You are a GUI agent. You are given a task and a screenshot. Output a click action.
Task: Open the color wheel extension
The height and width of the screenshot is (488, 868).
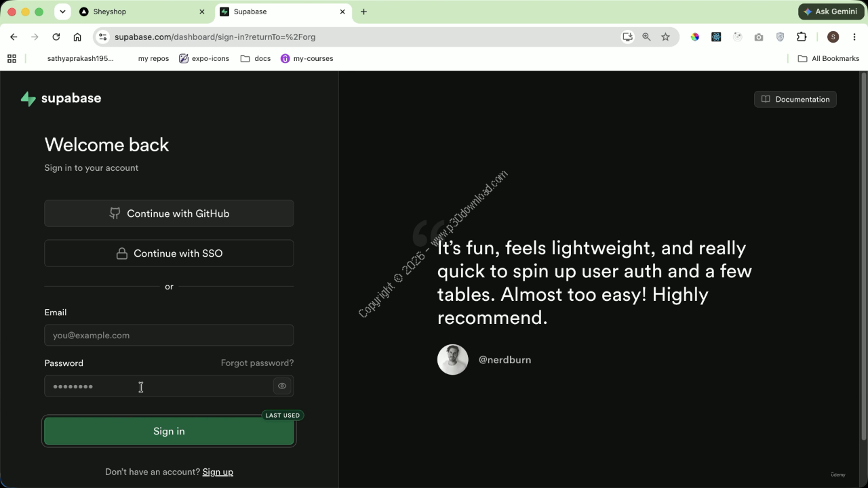pos(695,37)
